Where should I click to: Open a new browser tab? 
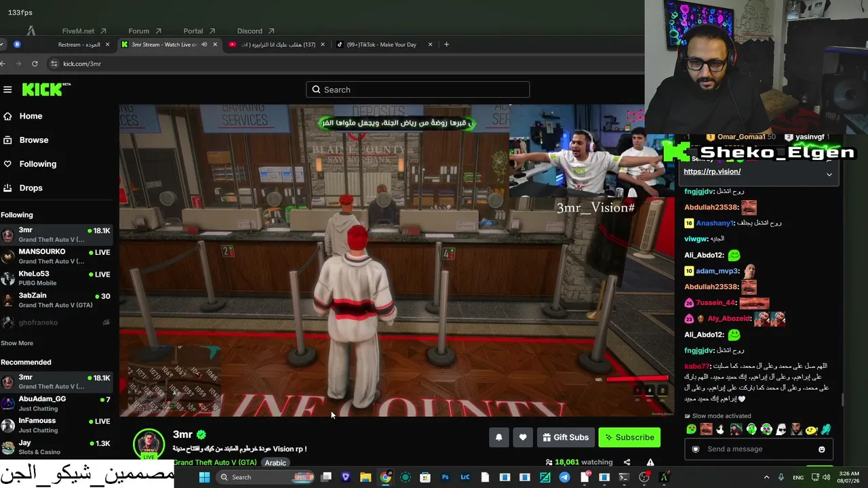point(446,45)
